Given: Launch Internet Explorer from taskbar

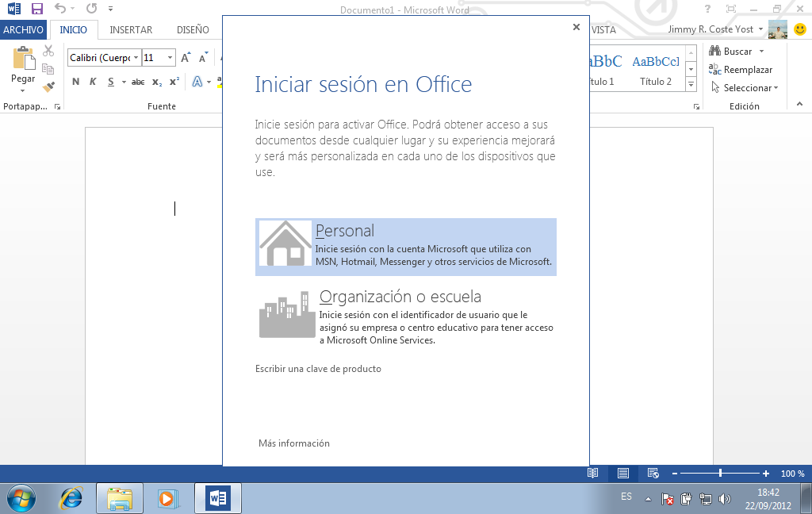Looking at the screenshot, I should tap(71, 498).
